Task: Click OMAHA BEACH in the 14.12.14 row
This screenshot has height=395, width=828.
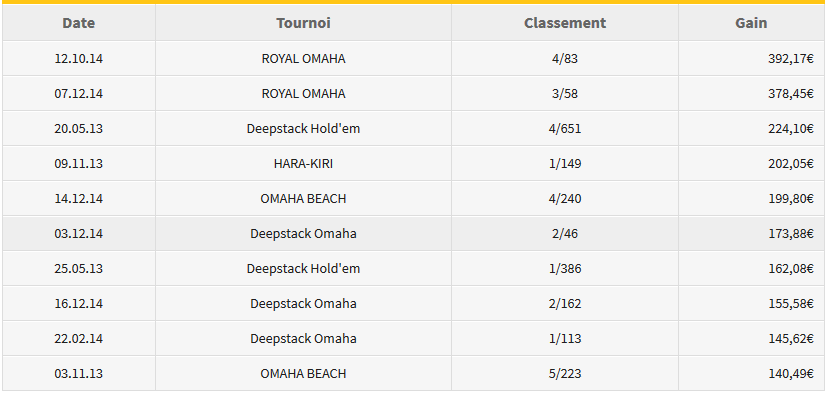Action: pyautogui.click(x=303, y=199)
